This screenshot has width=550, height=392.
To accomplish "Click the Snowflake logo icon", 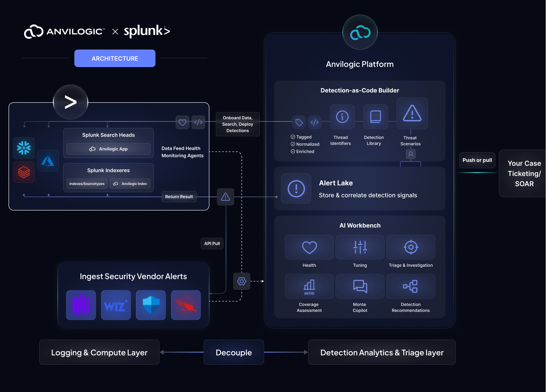I will pos(24,148).
